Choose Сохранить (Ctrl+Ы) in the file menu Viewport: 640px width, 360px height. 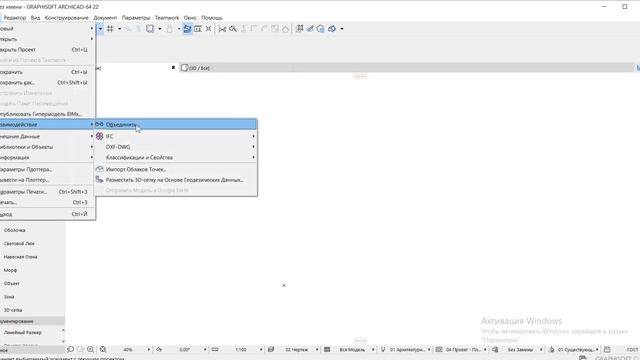(47, 72)
